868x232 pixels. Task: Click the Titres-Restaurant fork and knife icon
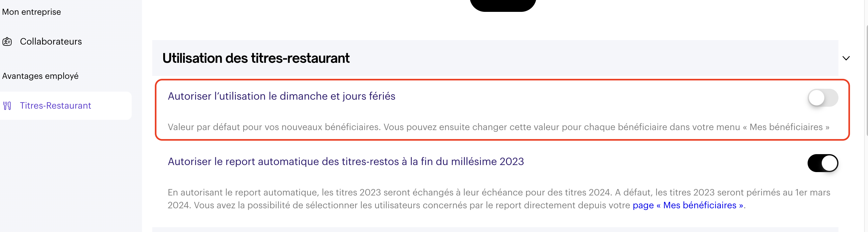(x=7, y=106)
